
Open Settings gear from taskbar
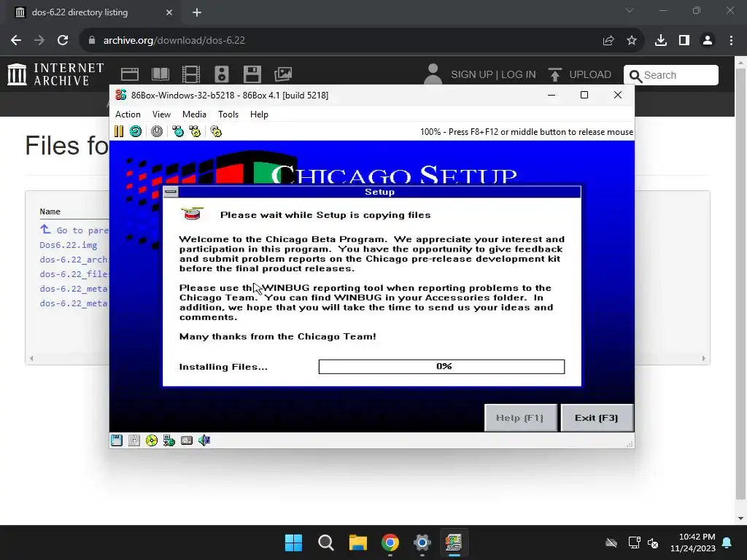[422, 542]
